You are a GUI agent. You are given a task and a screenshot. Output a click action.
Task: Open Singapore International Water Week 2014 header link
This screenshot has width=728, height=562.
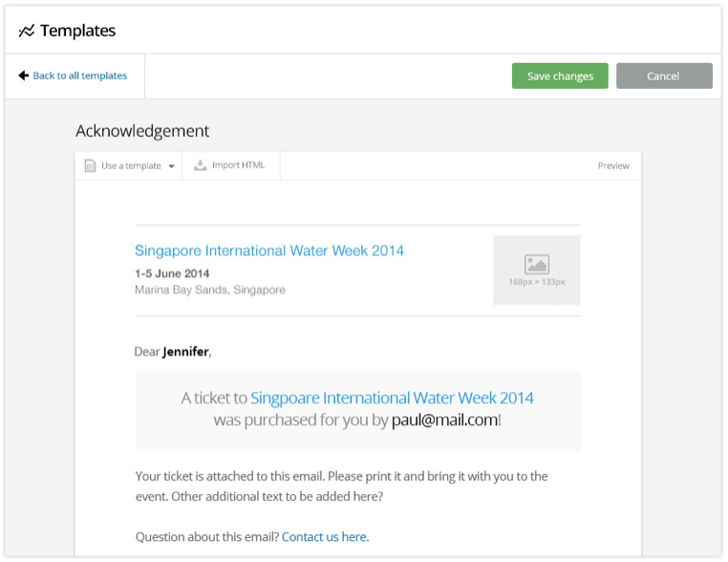(x=268, y=250)
